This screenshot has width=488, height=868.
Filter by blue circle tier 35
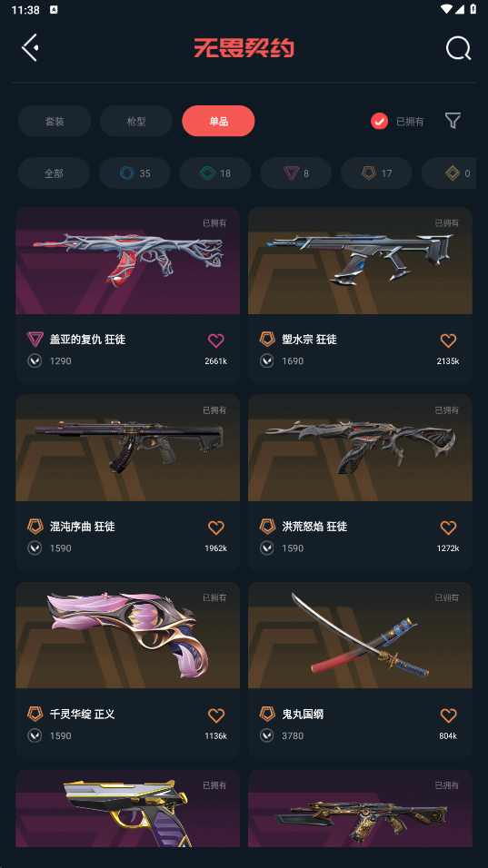[134, 173]
